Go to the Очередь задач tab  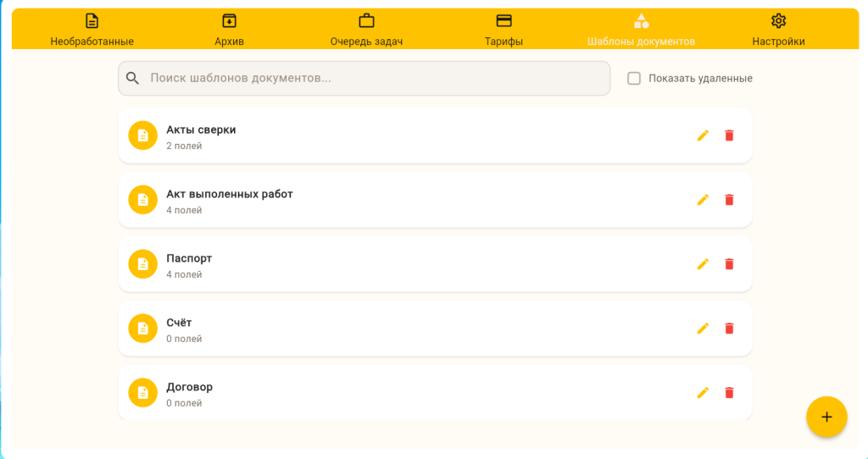(x=366, y=30)
